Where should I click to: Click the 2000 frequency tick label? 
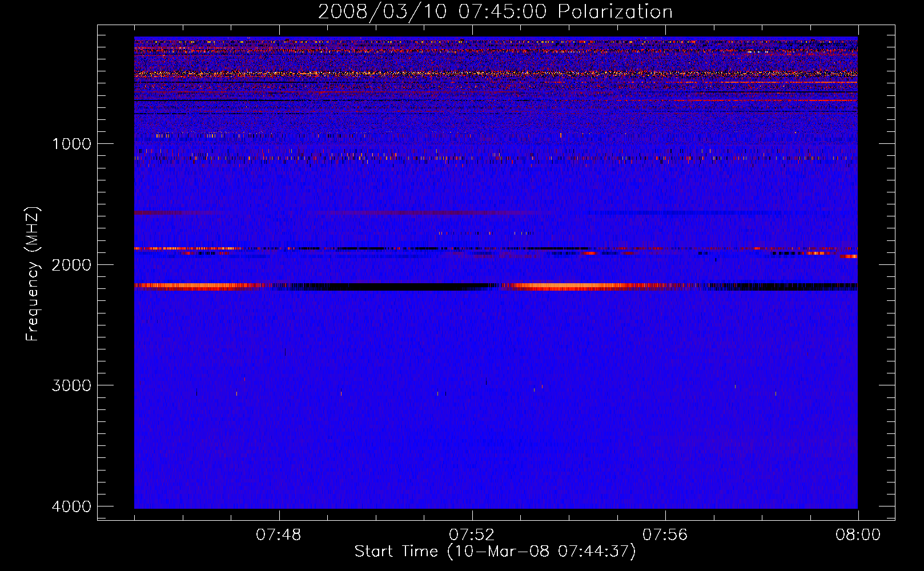[x=71, y=264]
